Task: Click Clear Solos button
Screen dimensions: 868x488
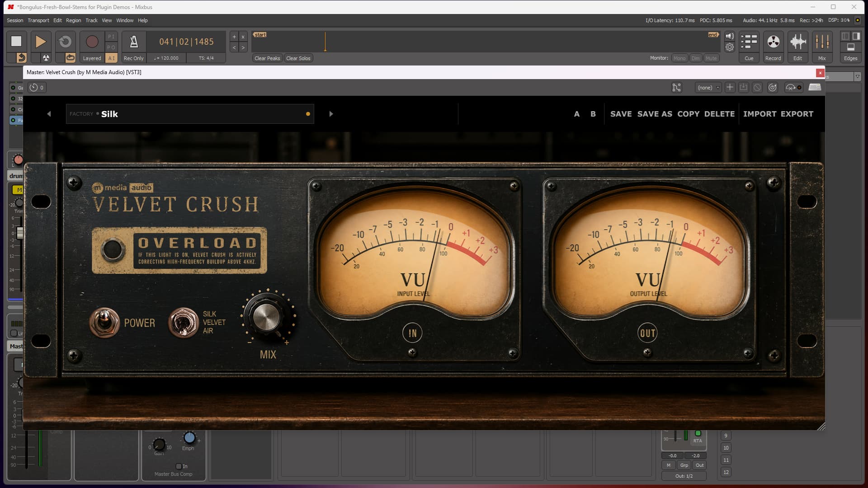Action: pyautogui.click(x=298, y=58)
